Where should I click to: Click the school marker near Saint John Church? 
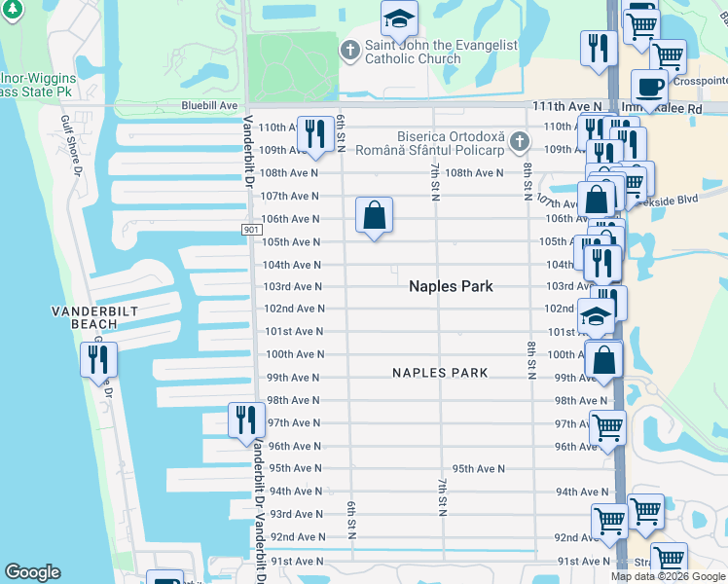point(399,20)
